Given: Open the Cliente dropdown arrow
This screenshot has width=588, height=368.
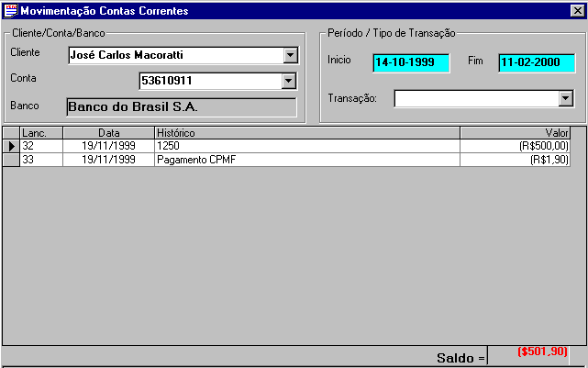Looking at the screenshot, I should 290,55.
